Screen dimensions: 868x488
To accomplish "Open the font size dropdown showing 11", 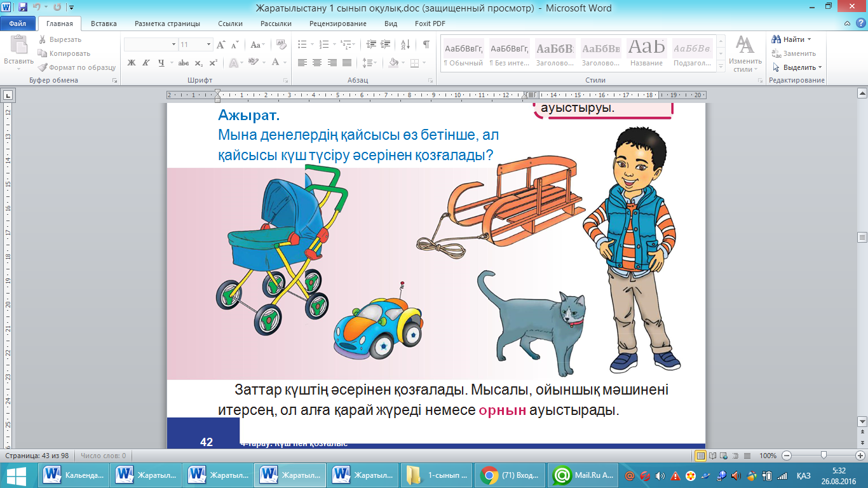I will pos(208,44).
